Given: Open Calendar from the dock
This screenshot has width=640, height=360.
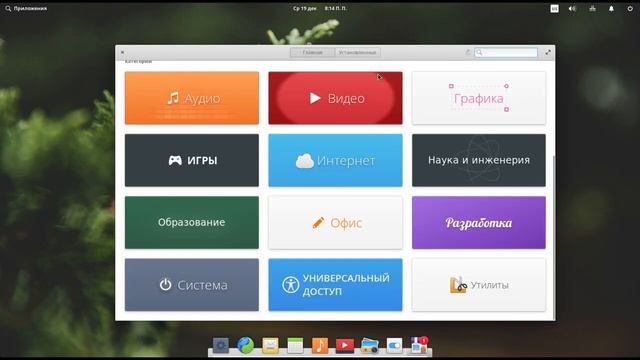Looking at the screenshot, I should [x=295, y=345].
